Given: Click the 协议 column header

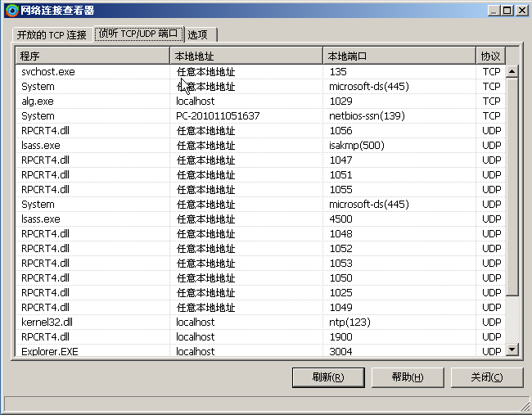Looking at the screenshot, I should click(x=490, y=56).
